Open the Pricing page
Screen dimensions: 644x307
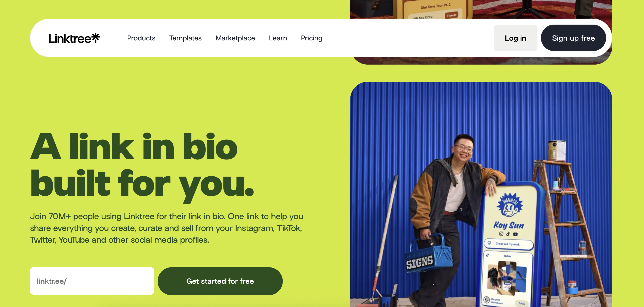pyautogui.click(x=311, y=38)
